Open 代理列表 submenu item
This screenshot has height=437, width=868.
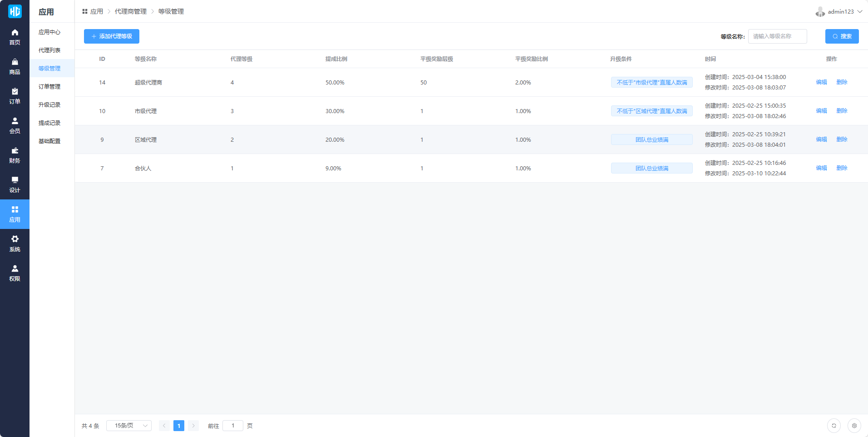click(49, 50)
